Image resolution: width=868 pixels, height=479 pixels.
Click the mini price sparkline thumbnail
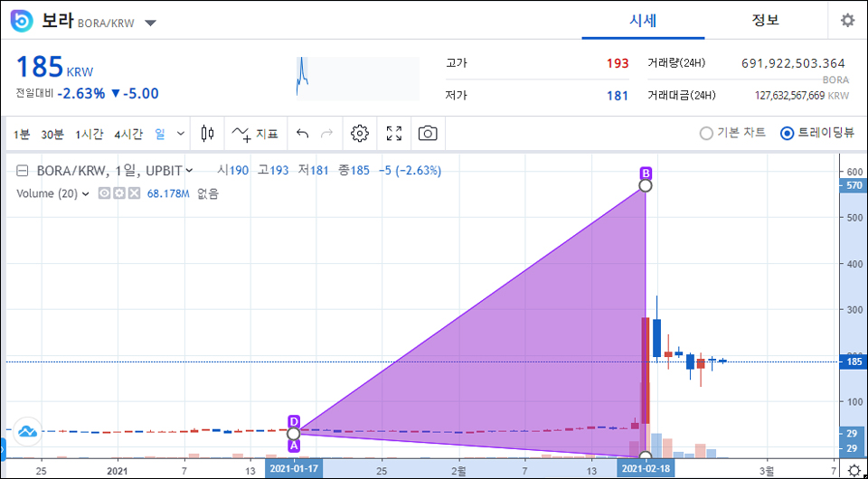click(358, 79)
